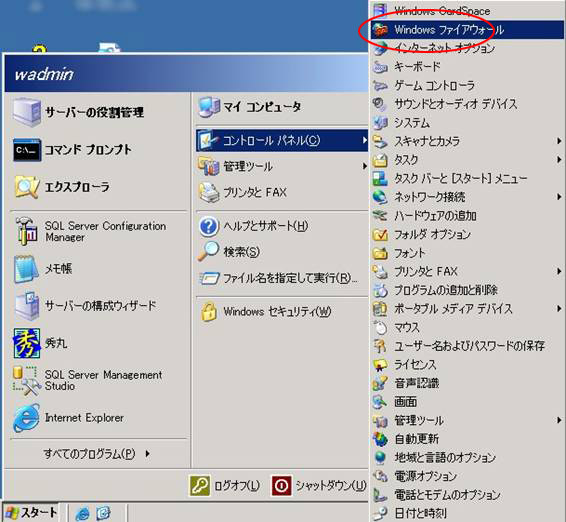Select 電源オプション entry
This screenshot has width=566, height=522.
click(x=467, y=476)
